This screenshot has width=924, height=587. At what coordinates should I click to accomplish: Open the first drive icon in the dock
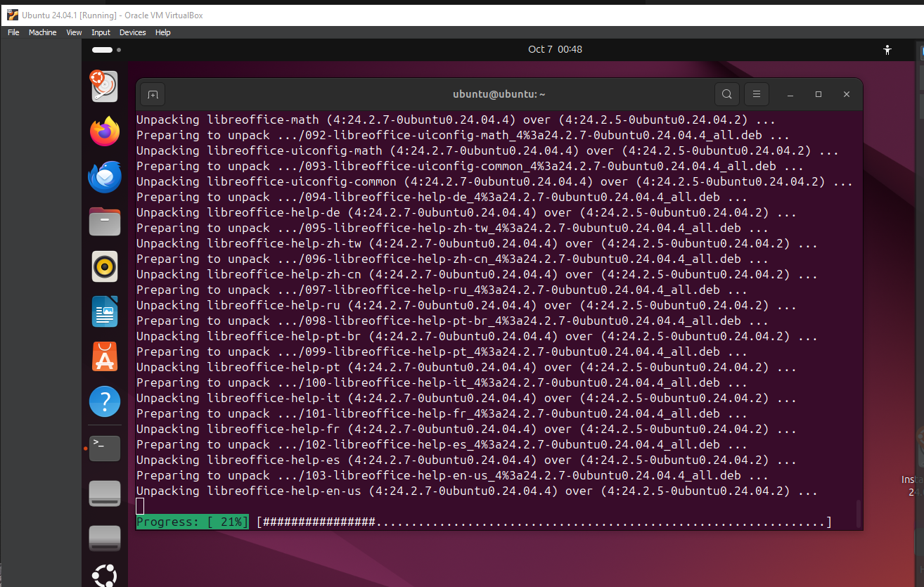(x=105, y=493)
